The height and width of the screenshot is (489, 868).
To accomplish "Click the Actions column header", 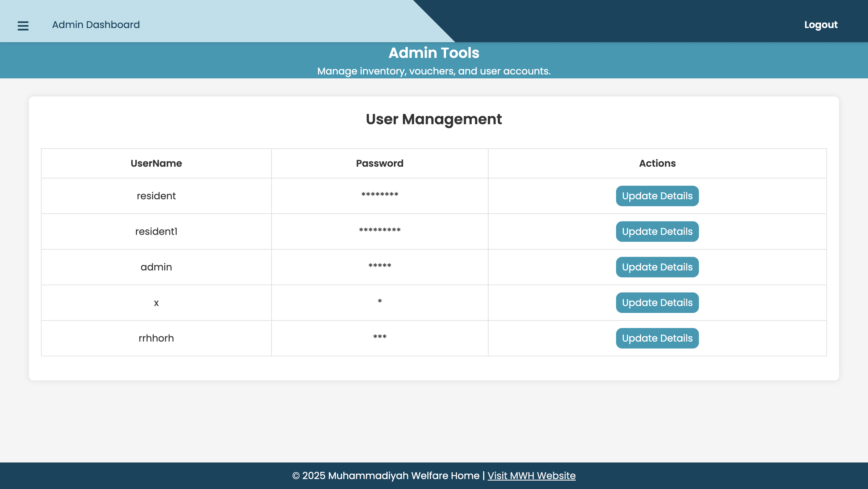I will (657, 163).
